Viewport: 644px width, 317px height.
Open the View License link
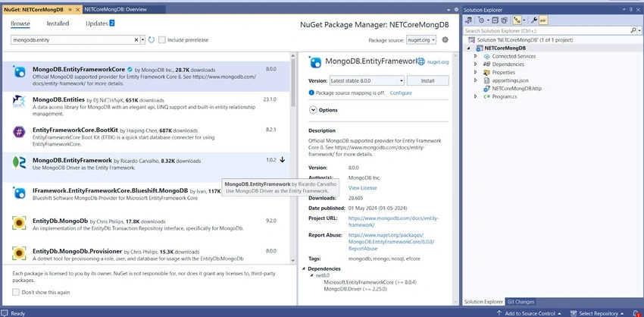click(362, 188)
